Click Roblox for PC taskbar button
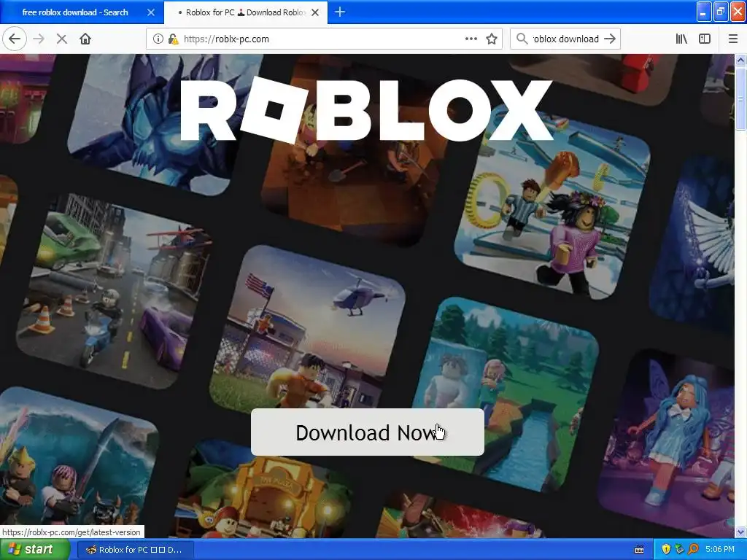Screen dimensions: 747x560 [x=135, y=550]
